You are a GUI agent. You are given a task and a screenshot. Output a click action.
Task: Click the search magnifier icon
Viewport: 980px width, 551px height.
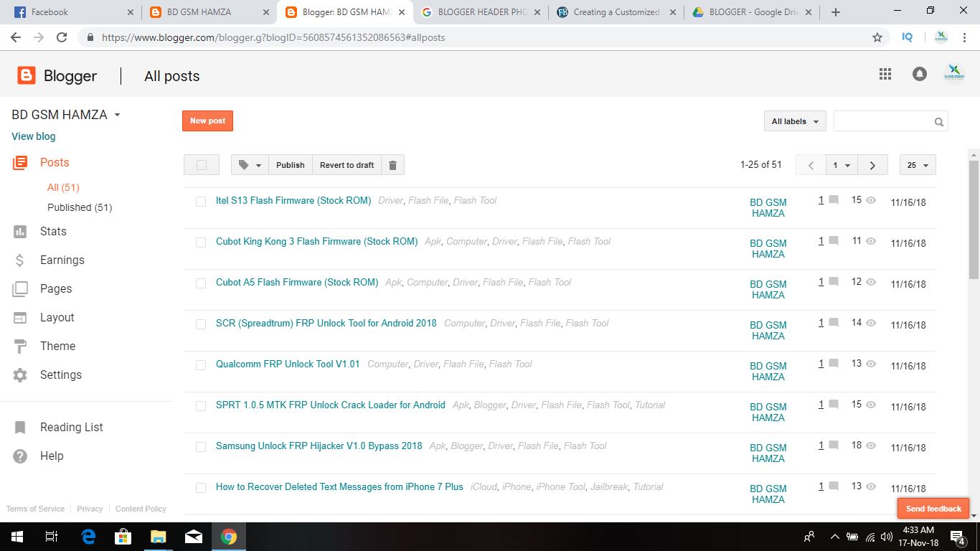[x=938, y=122]
